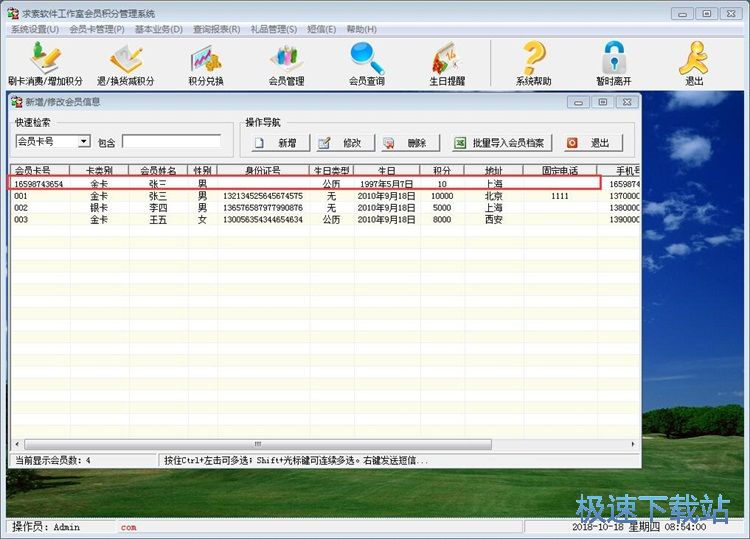Click the table scrollbar's left arrow
The image size is (750, 539).
(x=18, y=444)
